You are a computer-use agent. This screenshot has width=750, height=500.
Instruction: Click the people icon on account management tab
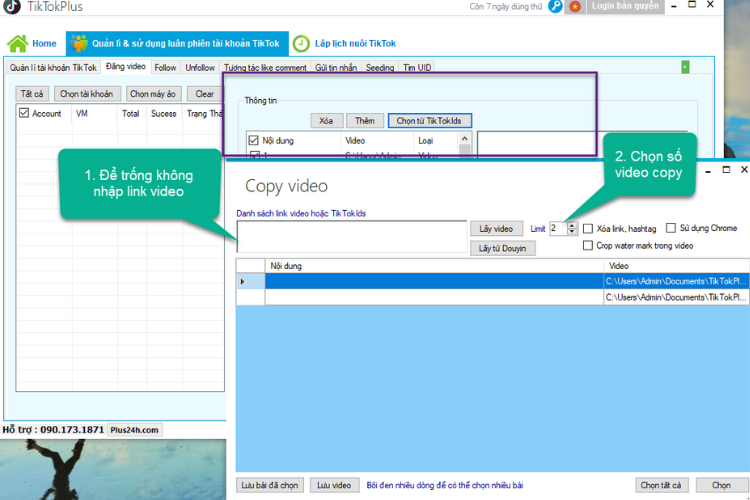point(79,44)
